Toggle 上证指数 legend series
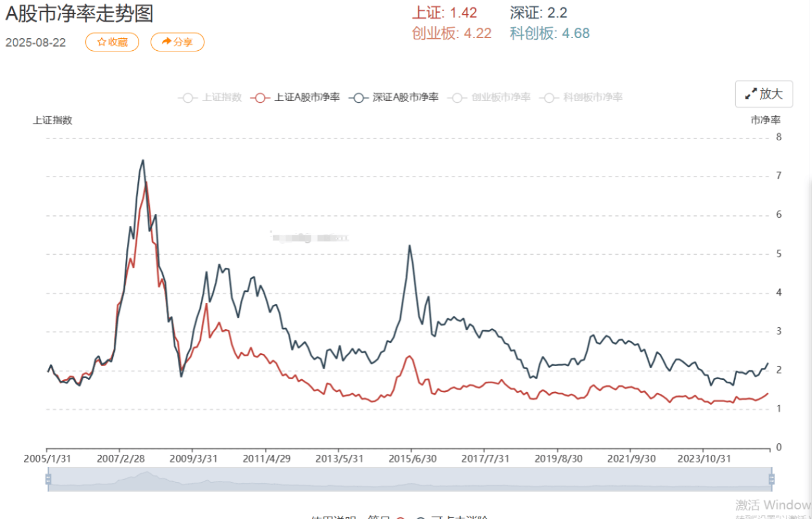The image size is (812, 519). point(210,97)
